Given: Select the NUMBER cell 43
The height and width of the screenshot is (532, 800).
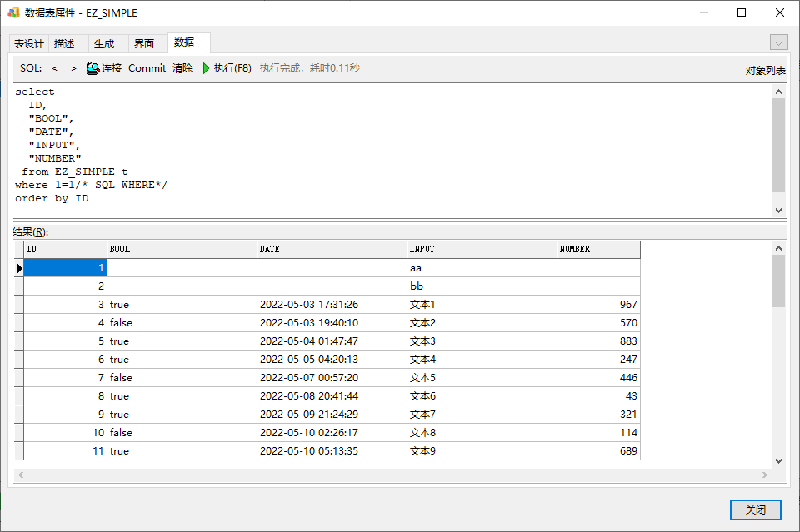Looking at the screenshot, I should point(598,396).
